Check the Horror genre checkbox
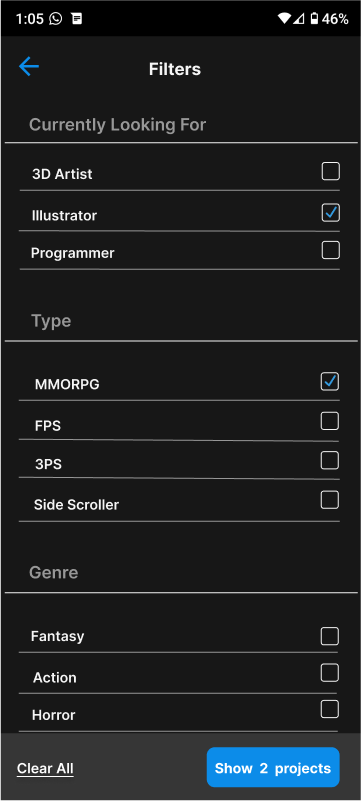 tap(329, 709)
